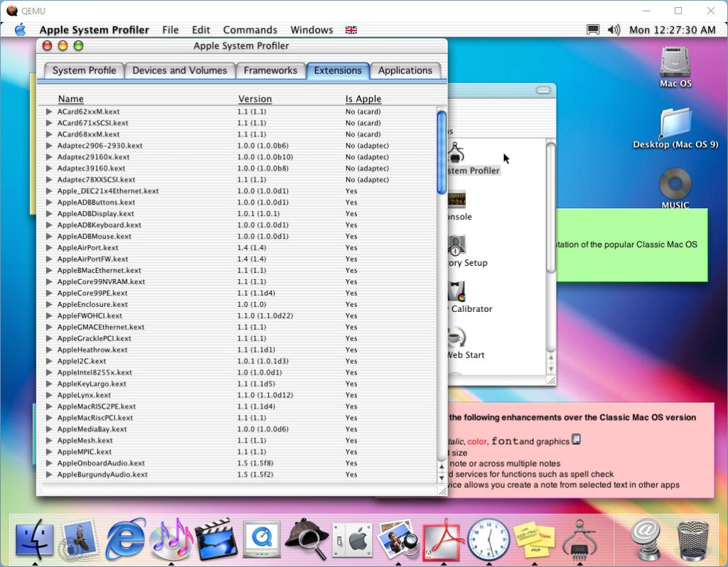Click the Mac OS hard drive desktop icon
The height and width of the screenshot is (567, 728).
pos(675,64)
